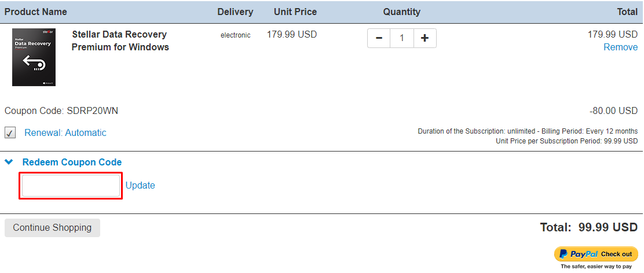Click the Delivery column header
Screen dimensions: 644x273
[x=235, y=12]
